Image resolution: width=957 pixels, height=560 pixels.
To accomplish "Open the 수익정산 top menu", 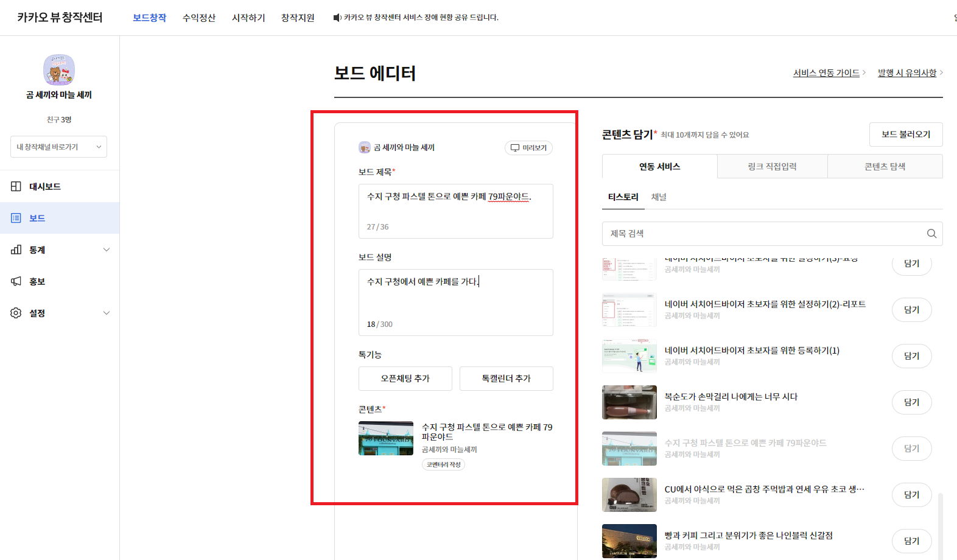I will [x=199, y=18].
